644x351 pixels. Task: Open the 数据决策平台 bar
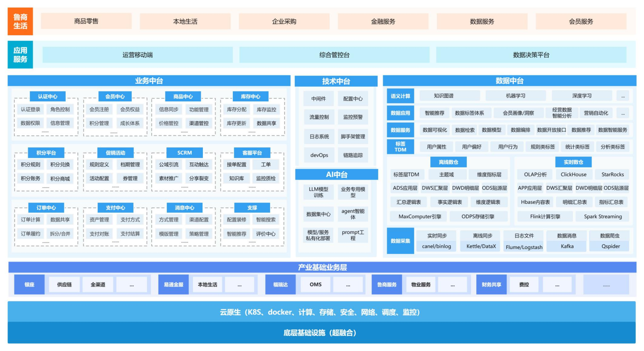click(x=531, y=55)
